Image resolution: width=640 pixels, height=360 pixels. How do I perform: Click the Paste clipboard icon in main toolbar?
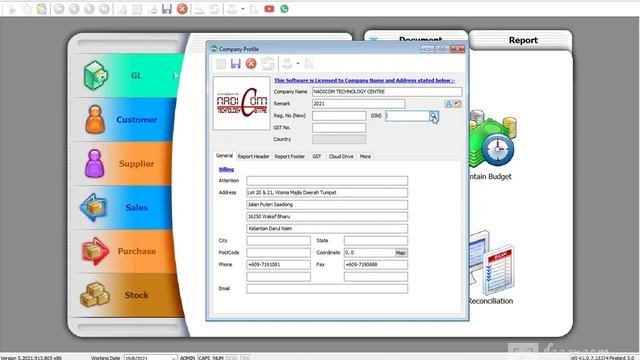[42, 9]
